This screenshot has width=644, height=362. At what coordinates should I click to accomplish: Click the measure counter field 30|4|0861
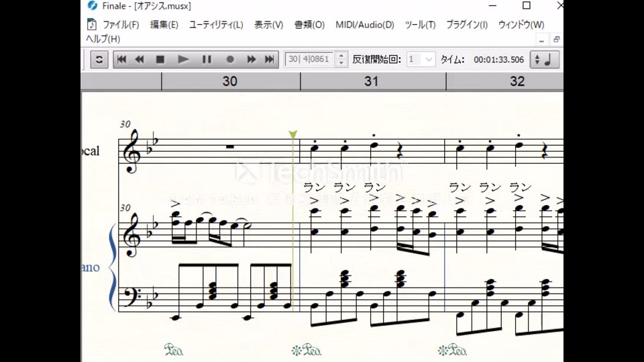(310, 59)
